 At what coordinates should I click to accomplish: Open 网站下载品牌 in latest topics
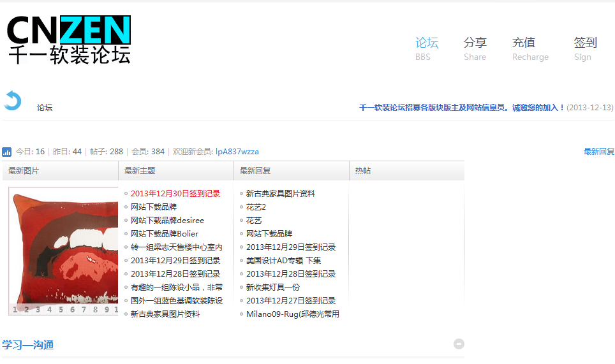click(x=154, y=207)
